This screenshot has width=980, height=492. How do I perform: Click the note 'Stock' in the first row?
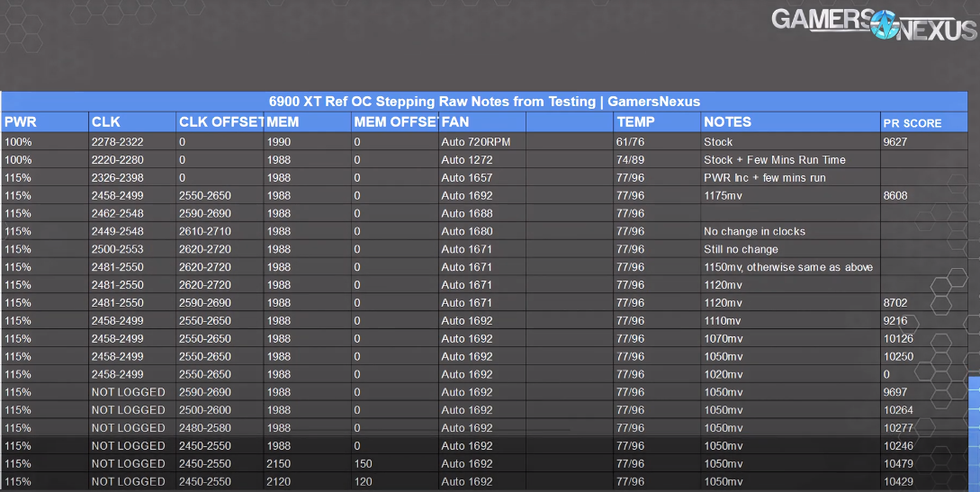coord(718,142)
